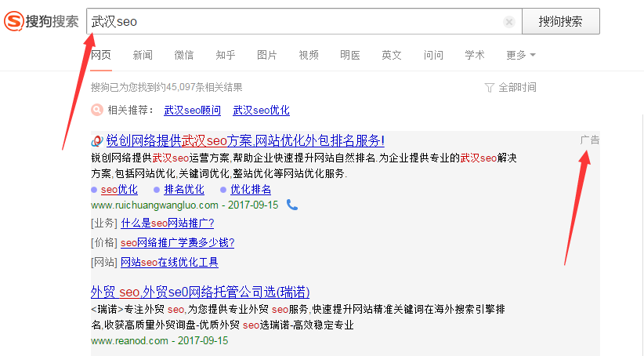
Task: Click the phone icon beside ruichuangwangluo.com
Action: coord(292,205)
